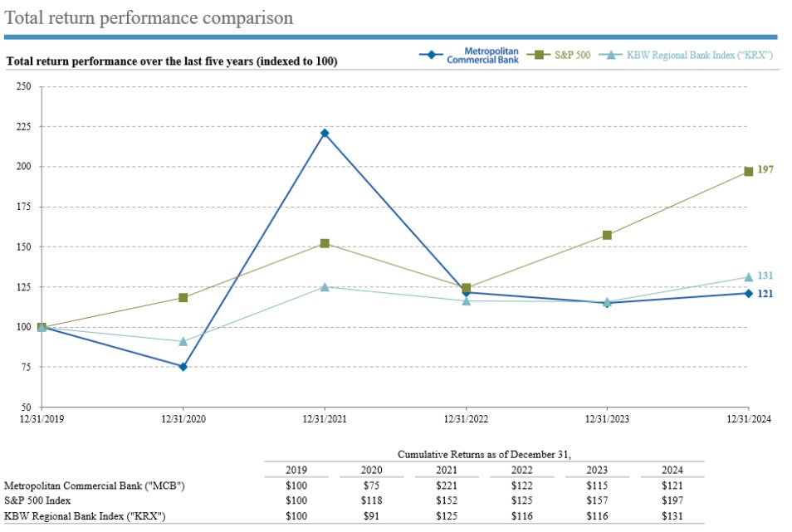Viewport: 792px width, 532px height.
Task: Click the Metropolitan Commercial Bank legend diamond marker
Action: pos(431,55)
